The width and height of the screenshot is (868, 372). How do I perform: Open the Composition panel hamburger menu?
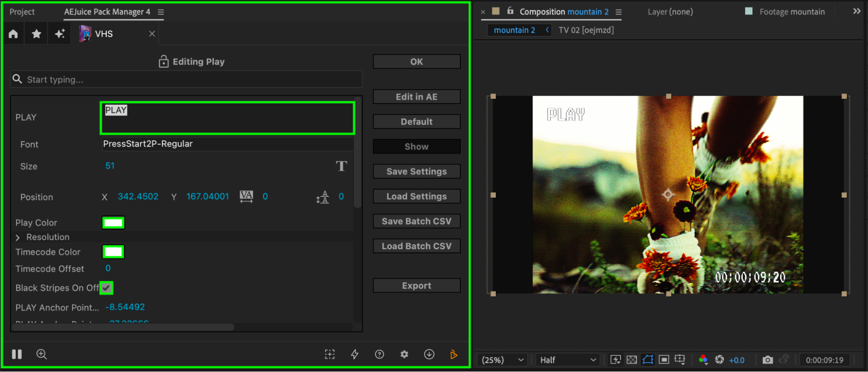point(619,12)
